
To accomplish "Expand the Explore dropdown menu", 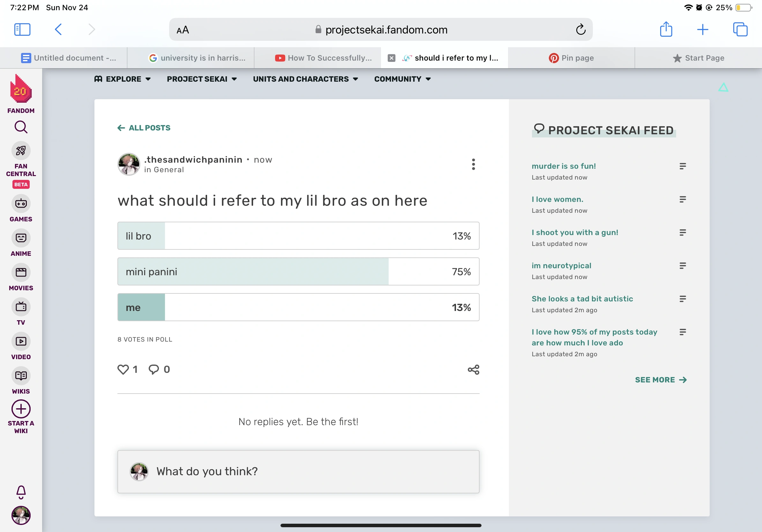I will (x=123, y=79).
